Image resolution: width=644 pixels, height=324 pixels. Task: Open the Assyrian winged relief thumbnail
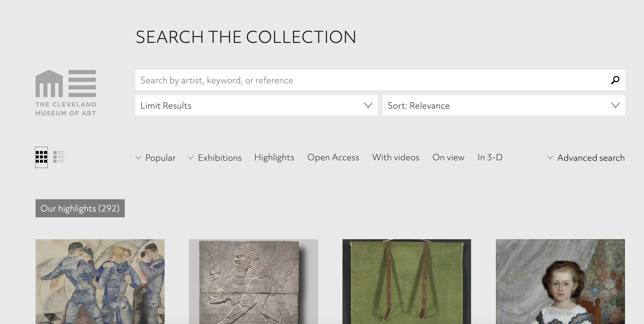pos(253,282)
